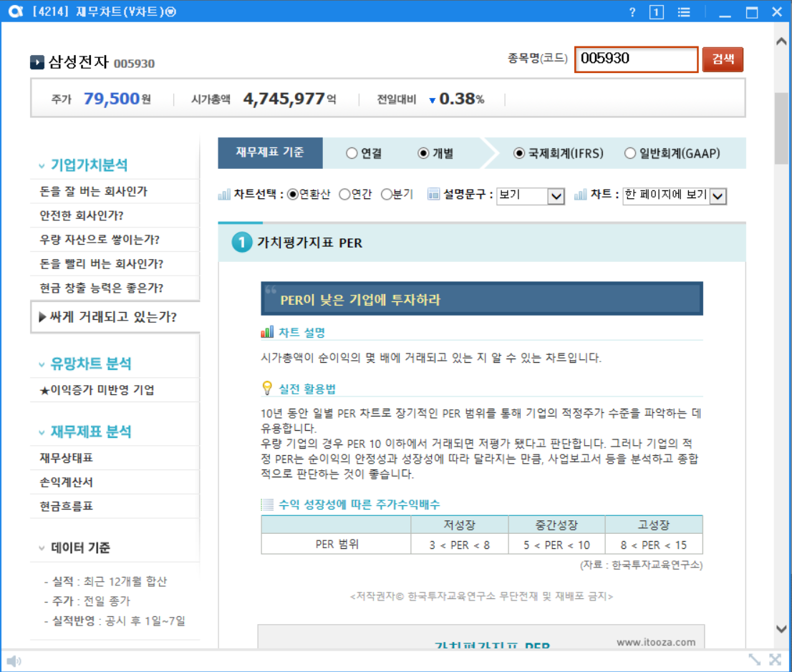Click the 재무제표 기준 tab header
Viewport: 792px width, 672px height.
[x=270, y=152]
